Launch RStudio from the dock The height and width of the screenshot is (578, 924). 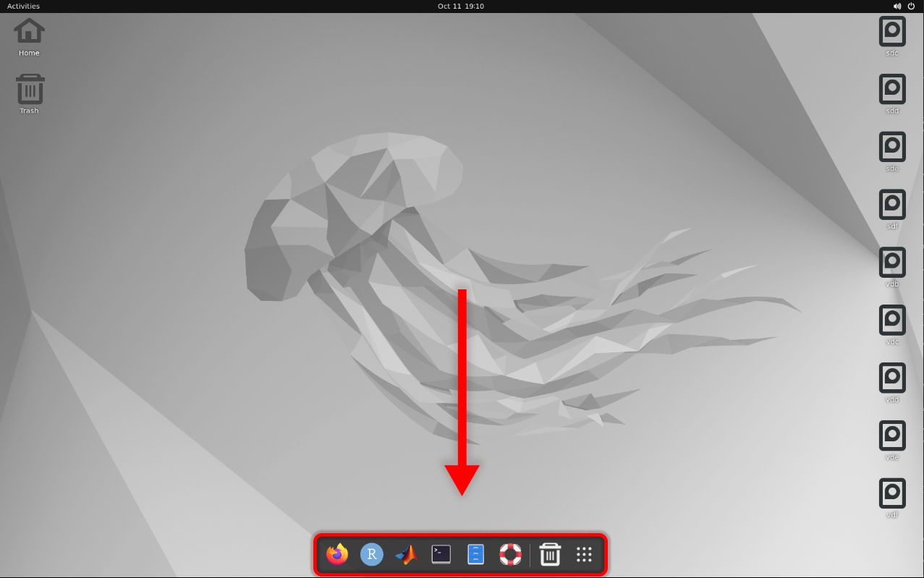coord(371,555)
